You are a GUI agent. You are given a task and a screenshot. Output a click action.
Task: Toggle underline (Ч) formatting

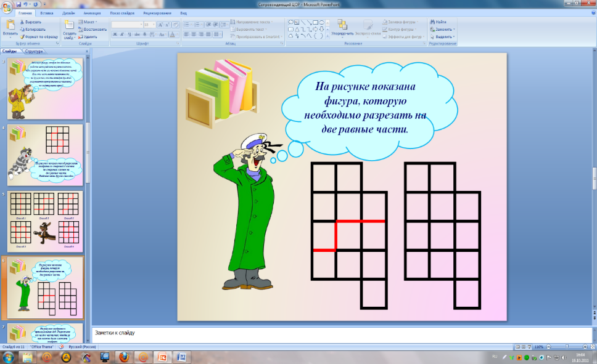click(130, 34)
